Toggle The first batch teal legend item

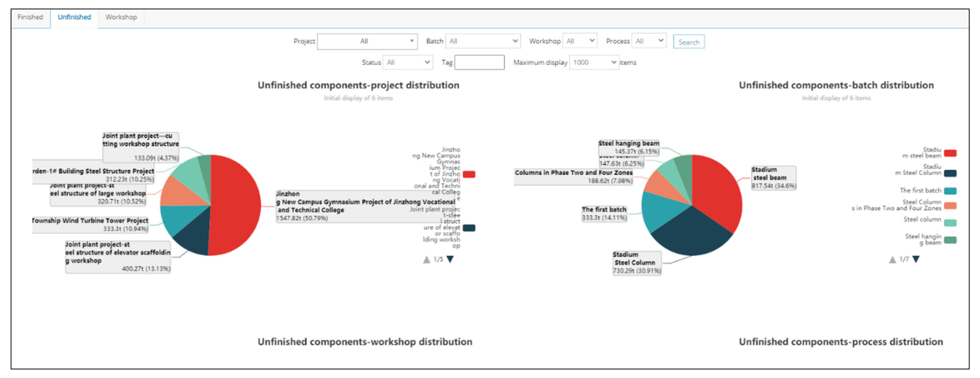pyautogui.click(x=950, y=191)
